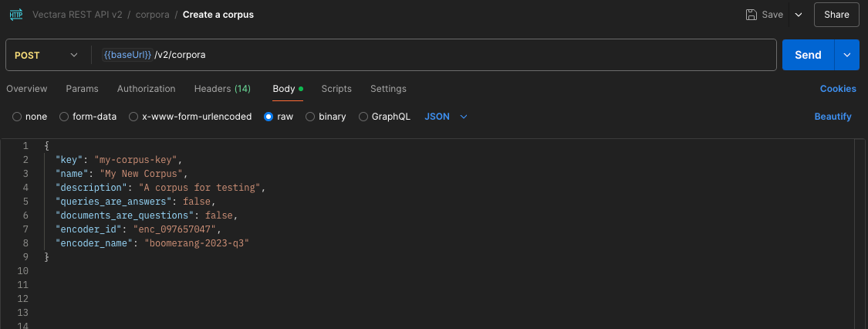Viewport: 868px width, 329px height.
Task: Select the binary body radio button
Action: point(311,117)
